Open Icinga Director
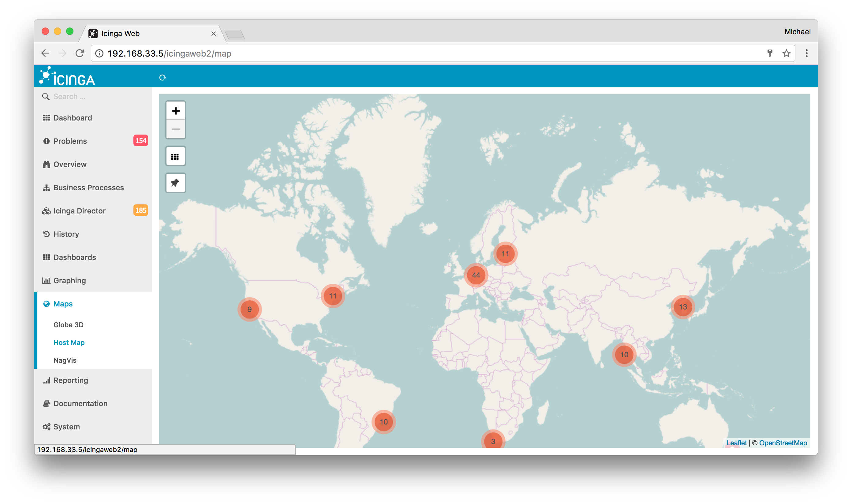Viewport: 852px width, 504px height. (93, 211)
